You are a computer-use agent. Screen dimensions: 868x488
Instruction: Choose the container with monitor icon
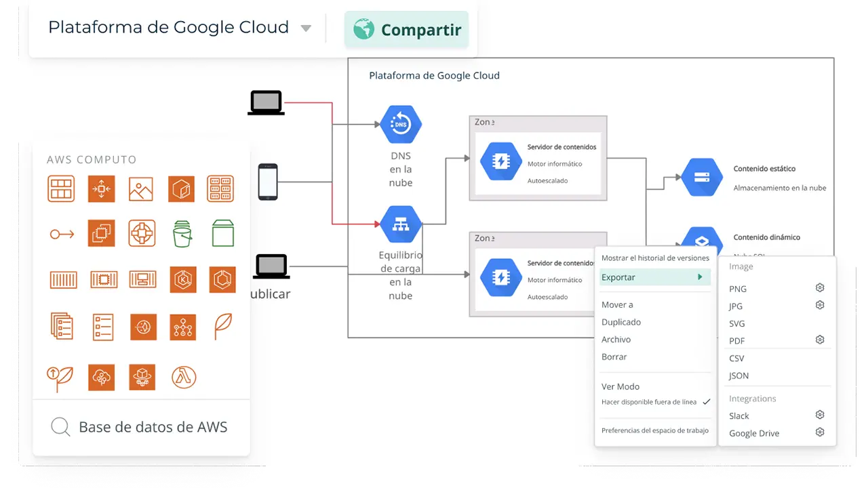coord(143,279)
